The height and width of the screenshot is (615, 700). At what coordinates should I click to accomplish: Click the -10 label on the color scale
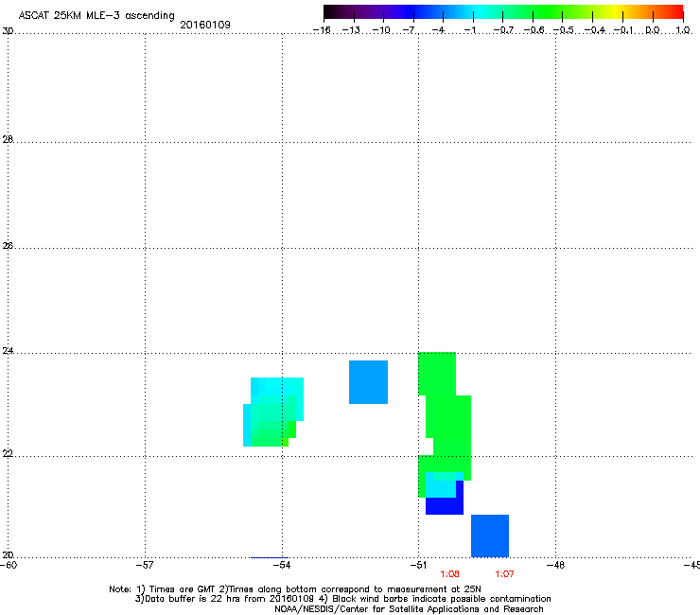[x=381, y=30]
